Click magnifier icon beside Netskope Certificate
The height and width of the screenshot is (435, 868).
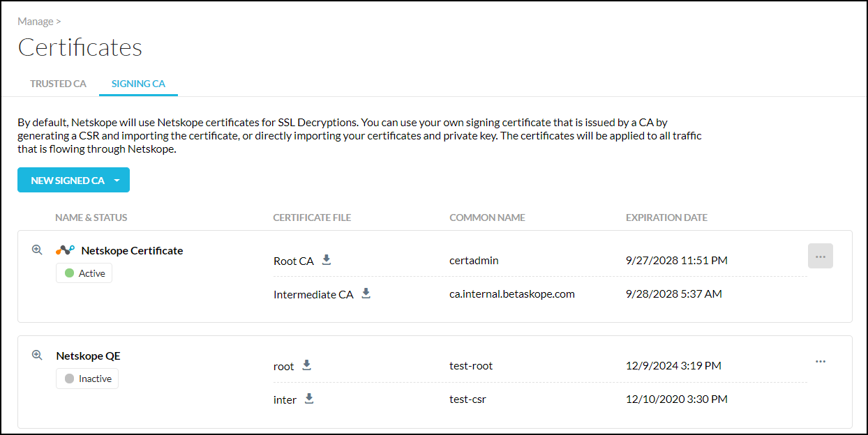pyautogui.click(x=38, y=250)
